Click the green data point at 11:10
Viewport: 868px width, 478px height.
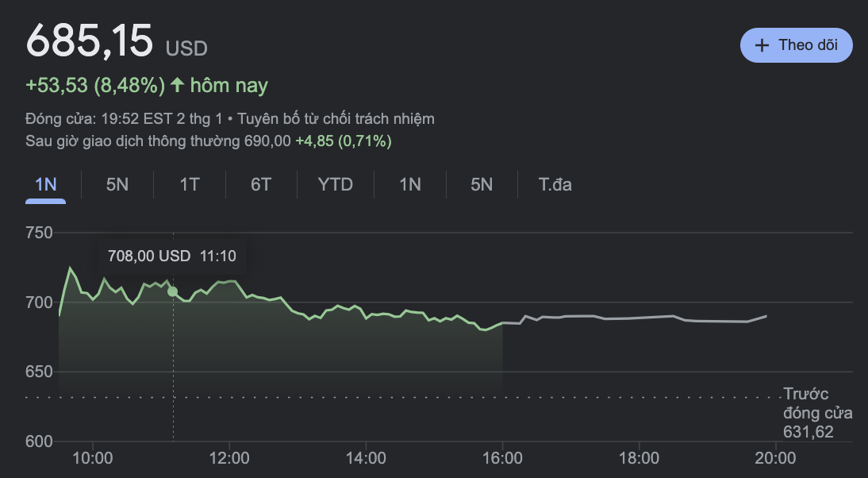tap(172, 291)
